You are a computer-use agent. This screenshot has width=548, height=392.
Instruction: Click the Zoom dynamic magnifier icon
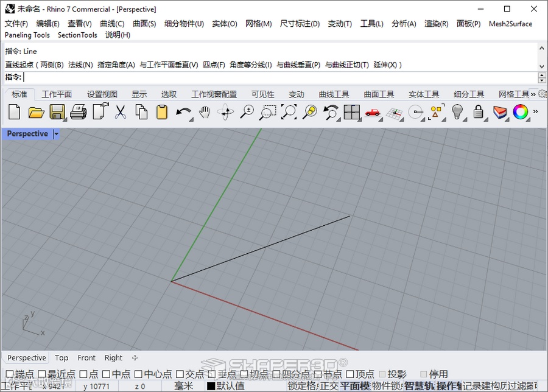pyautogui.click(x=247, y=113)
